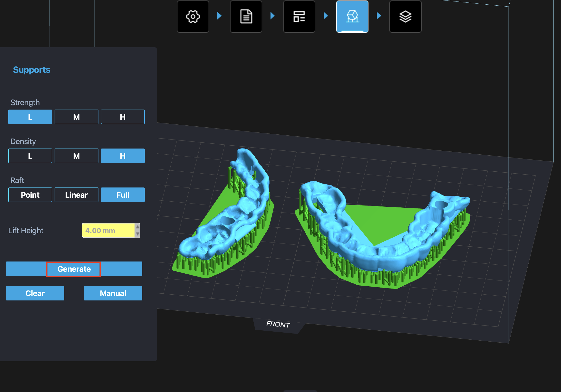Set Strength to H

tap(123, 117)
